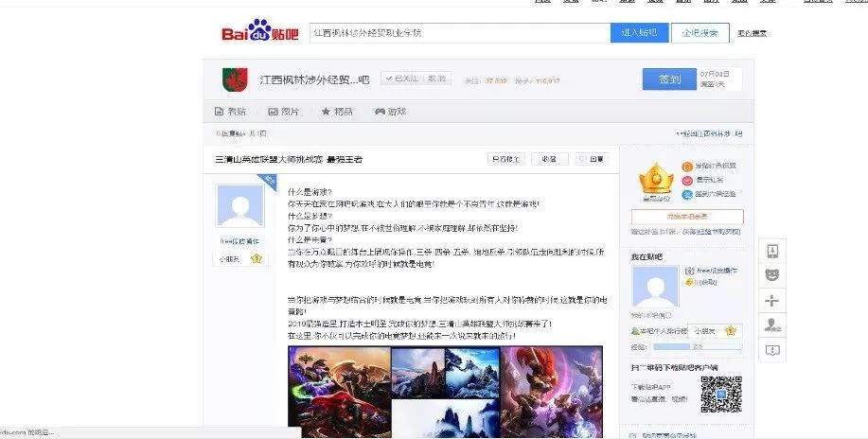
Task: Click the feedback exclamation icon in floating toolbar
Action: pos(772,350)
